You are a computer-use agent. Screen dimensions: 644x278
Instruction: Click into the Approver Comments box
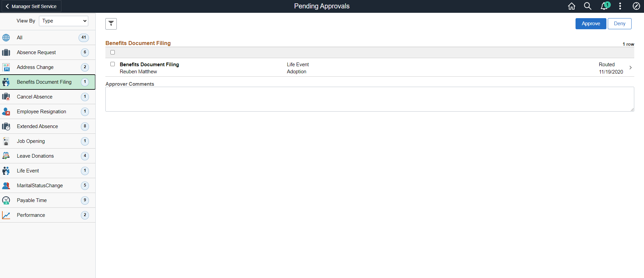369,99
